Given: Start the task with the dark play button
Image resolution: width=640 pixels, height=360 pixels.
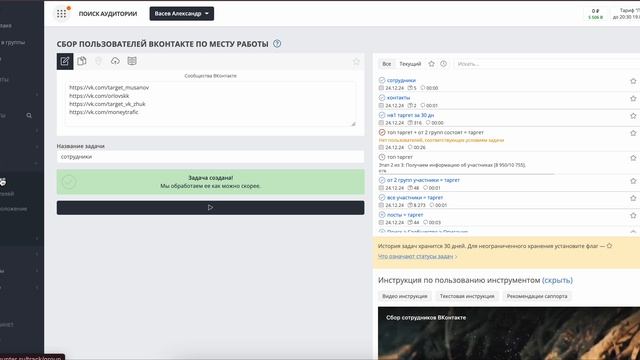Looking at the screenshot, I should (x=211, y=208).
